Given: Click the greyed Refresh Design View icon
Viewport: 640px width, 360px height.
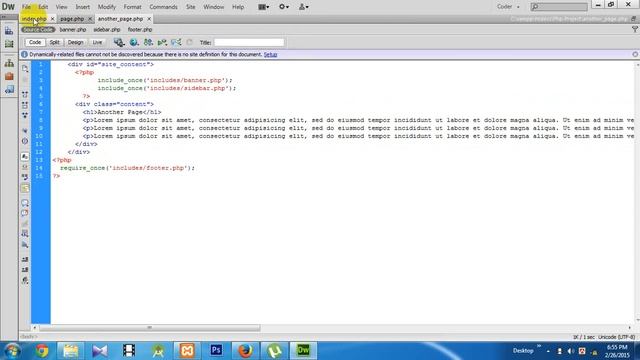Looking at the screenshot, I should point(189,42).
